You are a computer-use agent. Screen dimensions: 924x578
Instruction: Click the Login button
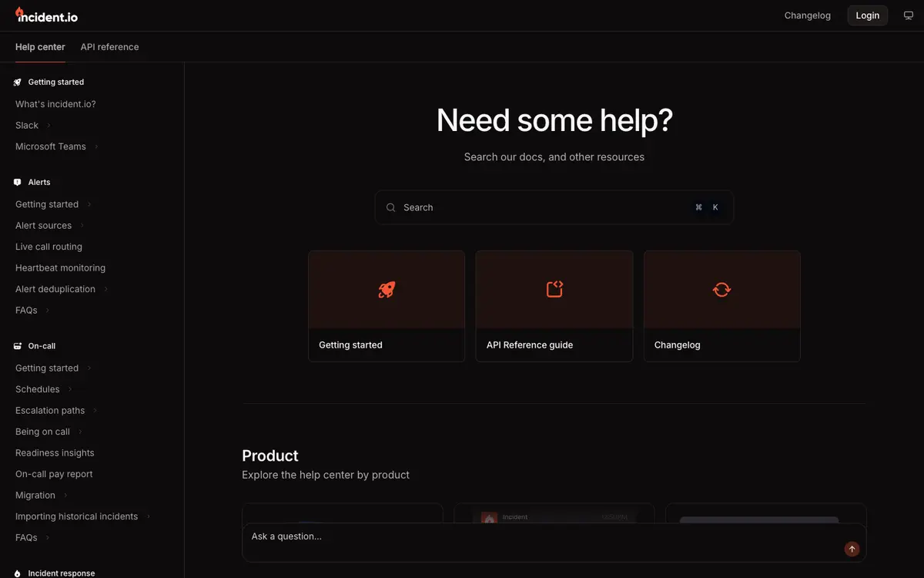pyautogui.click(x=868, y=15)
